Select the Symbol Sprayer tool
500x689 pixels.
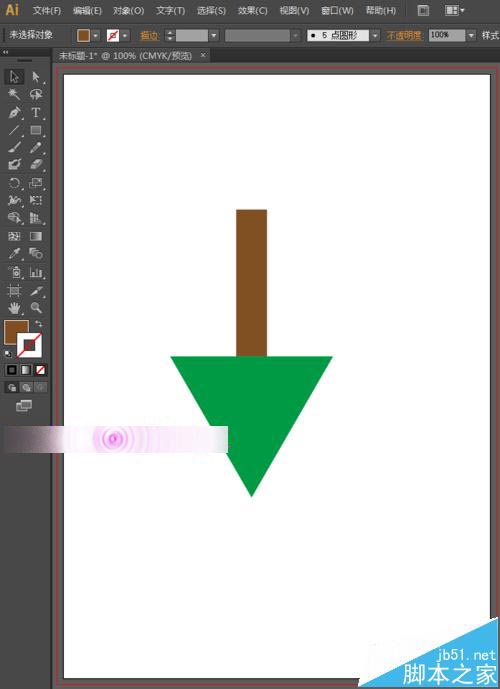[14, 272]
